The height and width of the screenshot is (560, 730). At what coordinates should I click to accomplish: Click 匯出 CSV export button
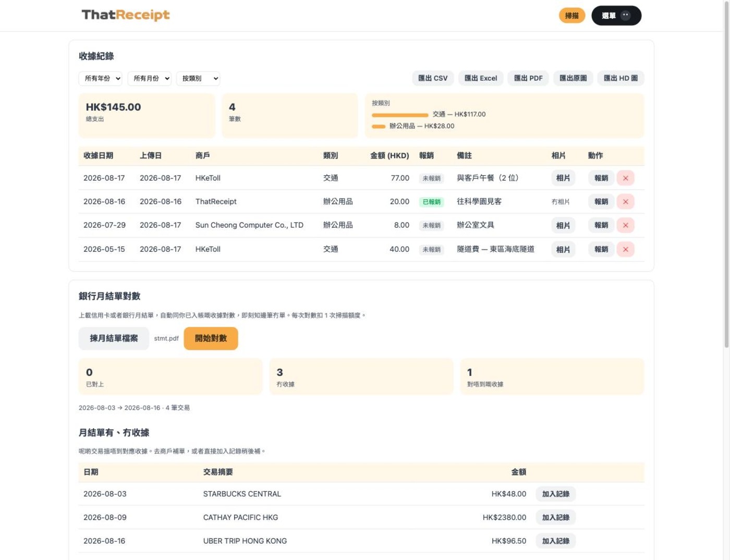point(433,78)
